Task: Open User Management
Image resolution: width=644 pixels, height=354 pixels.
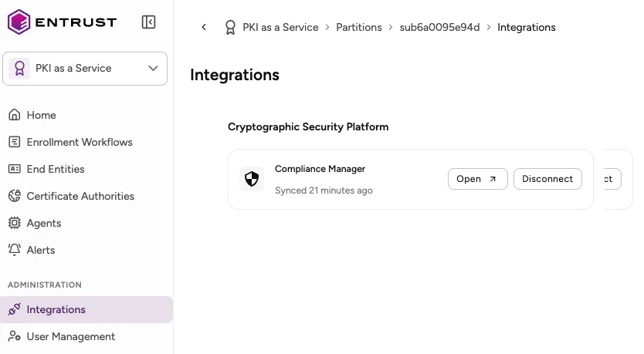Action: click(x=70, y=337)
